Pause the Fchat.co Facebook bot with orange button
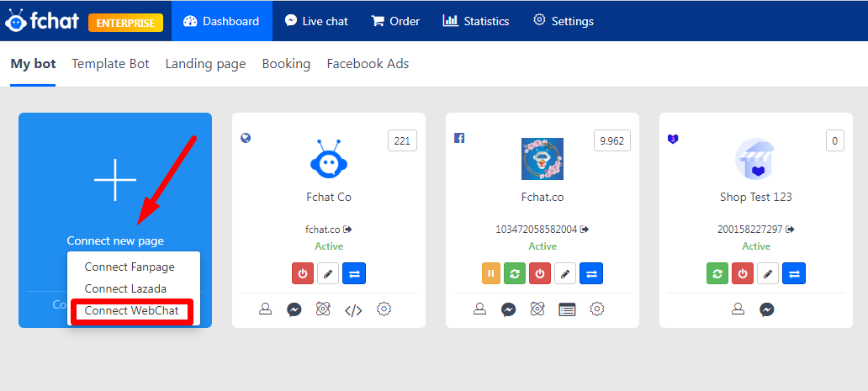This screenshot has width=868, height=391. (491, 273)
